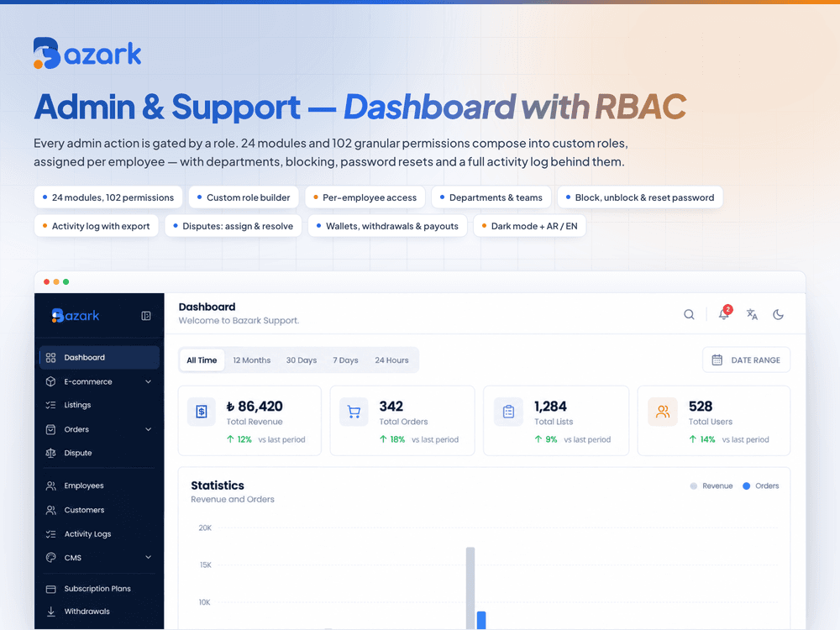Toggle the Revenue legend dot

click(694, 486)
